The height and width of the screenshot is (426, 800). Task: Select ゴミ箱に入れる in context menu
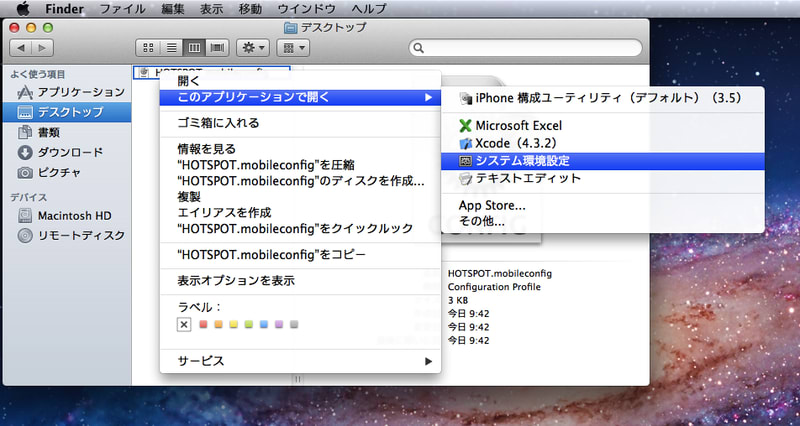click(x=218, y=123)
